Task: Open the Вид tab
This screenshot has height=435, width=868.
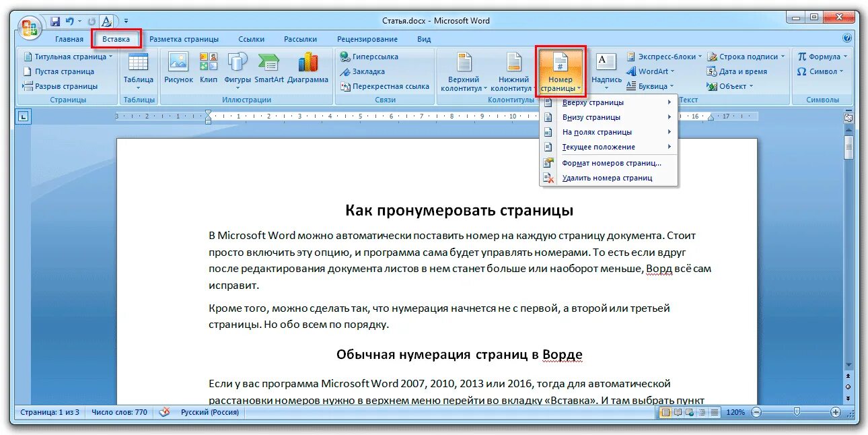Action: tap(424, 39)
